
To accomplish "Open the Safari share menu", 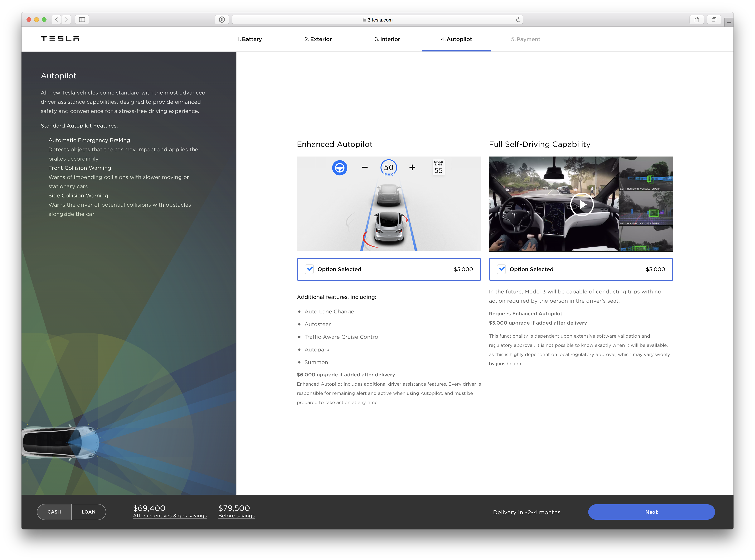I will click(x=697, y=19).
